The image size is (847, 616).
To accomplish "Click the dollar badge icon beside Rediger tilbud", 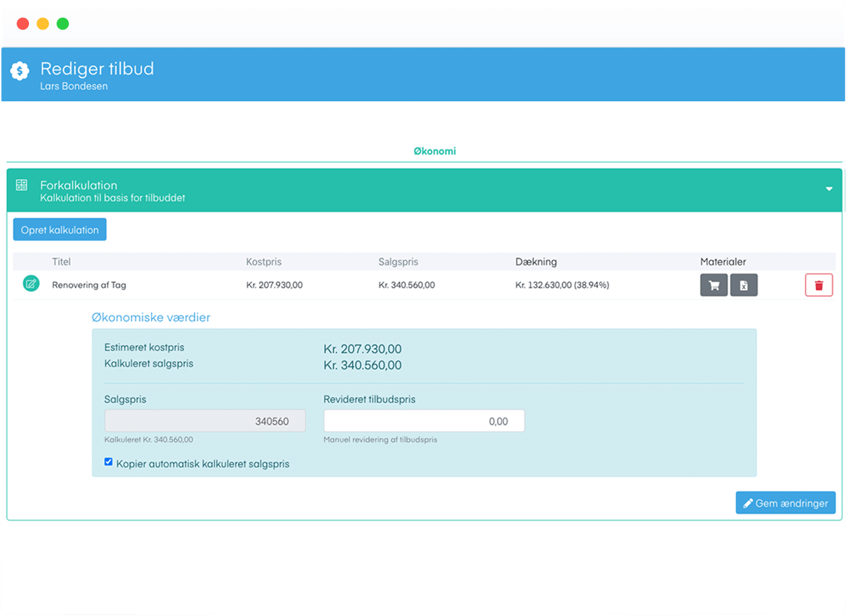I will click(20, 70).
